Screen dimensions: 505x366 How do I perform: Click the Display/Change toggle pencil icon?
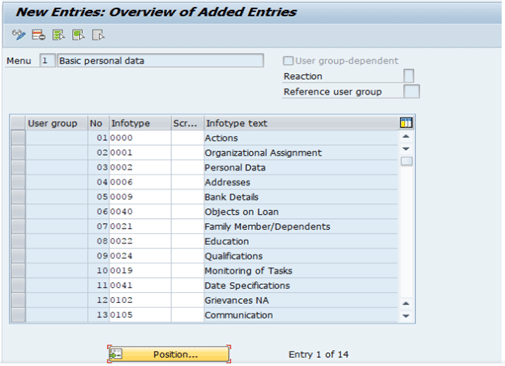[x=19, y=35]
